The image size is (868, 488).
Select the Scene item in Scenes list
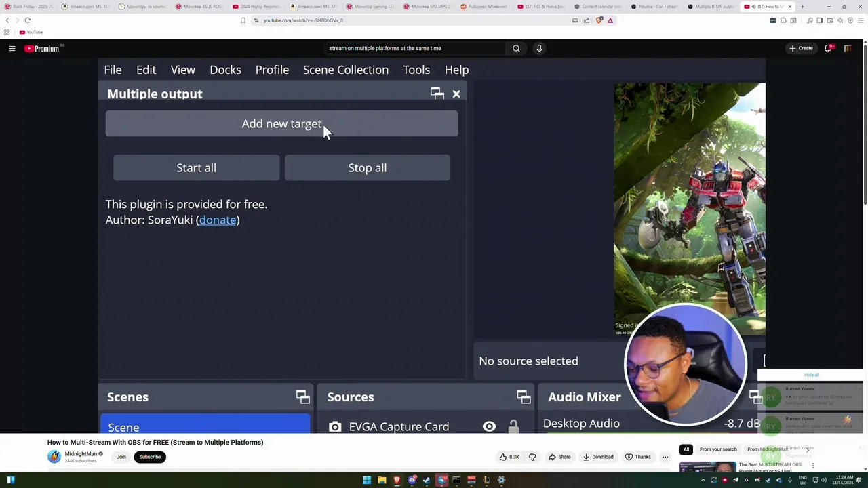click(205, 424)
